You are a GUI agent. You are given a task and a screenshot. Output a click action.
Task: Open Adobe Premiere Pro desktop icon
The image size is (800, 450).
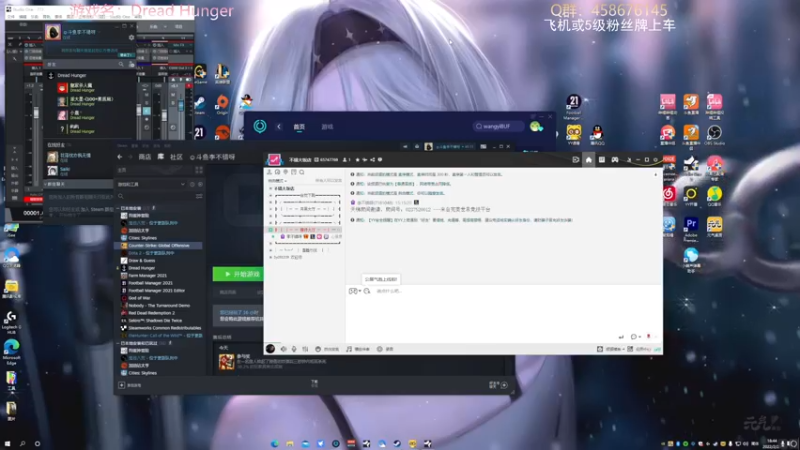click(x=691, y=229)
